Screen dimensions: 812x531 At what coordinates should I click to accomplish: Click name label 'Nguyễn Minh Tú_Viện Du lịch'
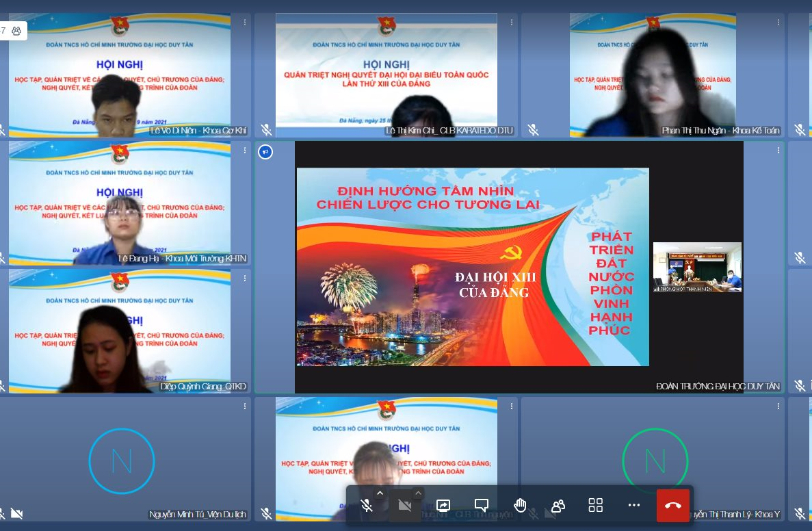(x=198, y=515)
